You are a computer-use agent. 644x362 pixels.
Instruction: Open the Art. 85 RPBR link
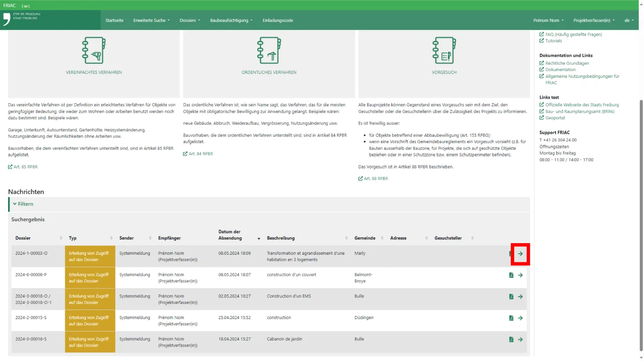(25, 167)
